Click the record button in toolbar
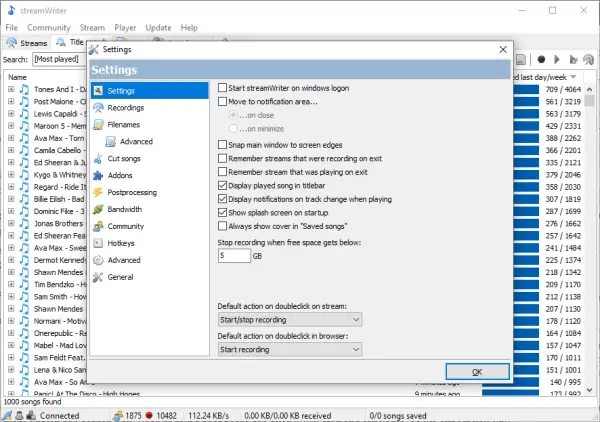Image resolution: width=600 pixels, height=422 pixels. pyautogui.click(x=541, y=59)
